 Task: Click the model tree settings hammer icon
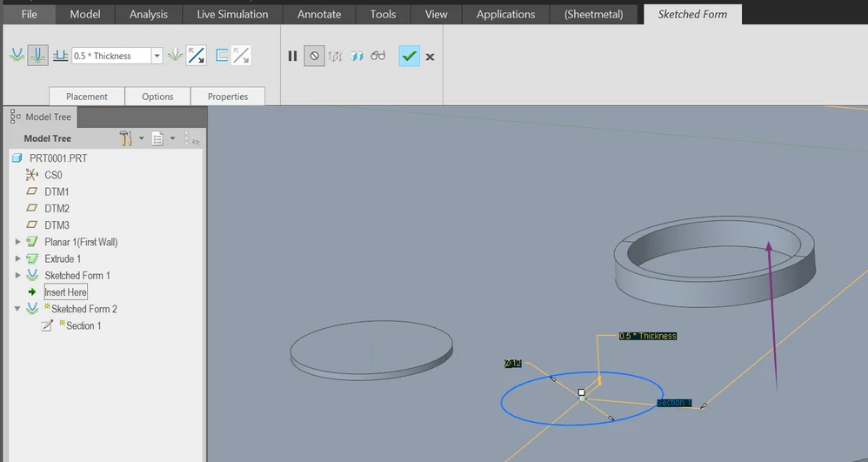tap(125, 138)
